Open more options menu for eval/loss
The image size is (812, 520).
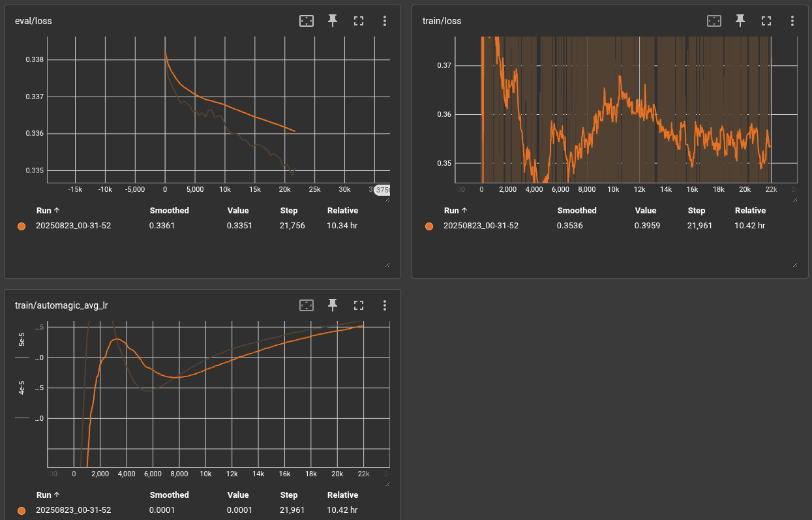pos(385,21)
